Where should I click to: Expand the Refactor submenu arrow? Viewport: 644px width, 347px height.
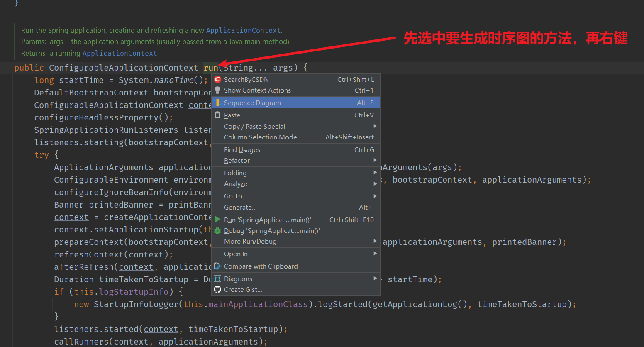click(x=375, y=160)
